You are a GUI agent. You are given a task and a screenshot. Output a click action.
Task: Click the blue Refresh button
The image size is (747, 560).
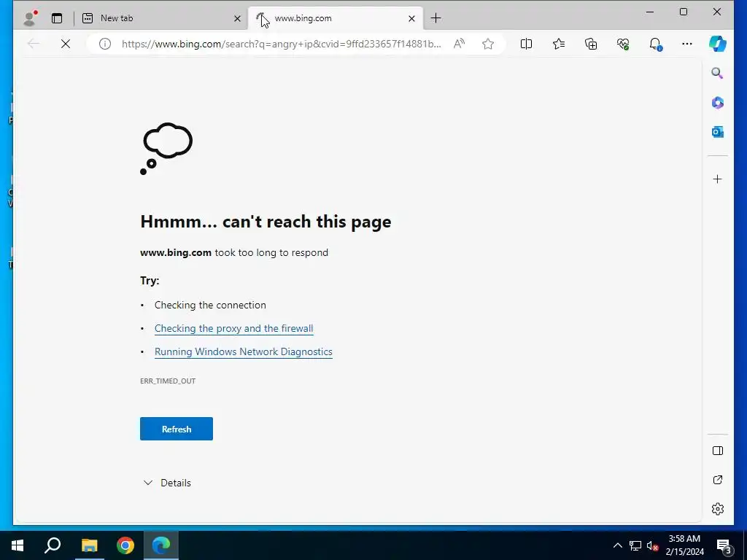click(177, 429)
